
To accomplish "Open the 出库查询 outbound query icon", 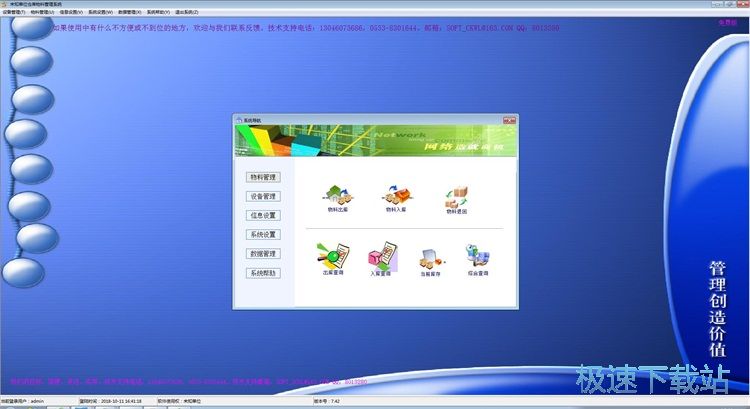I will [x=333, y=259].
